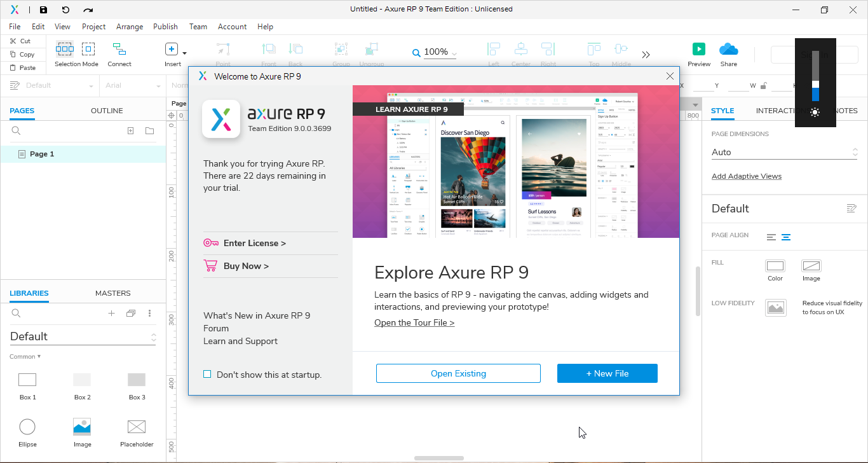The image size is (868, 463).
Task: Click the Share cloud icon
Action: [x=729, y=49]
